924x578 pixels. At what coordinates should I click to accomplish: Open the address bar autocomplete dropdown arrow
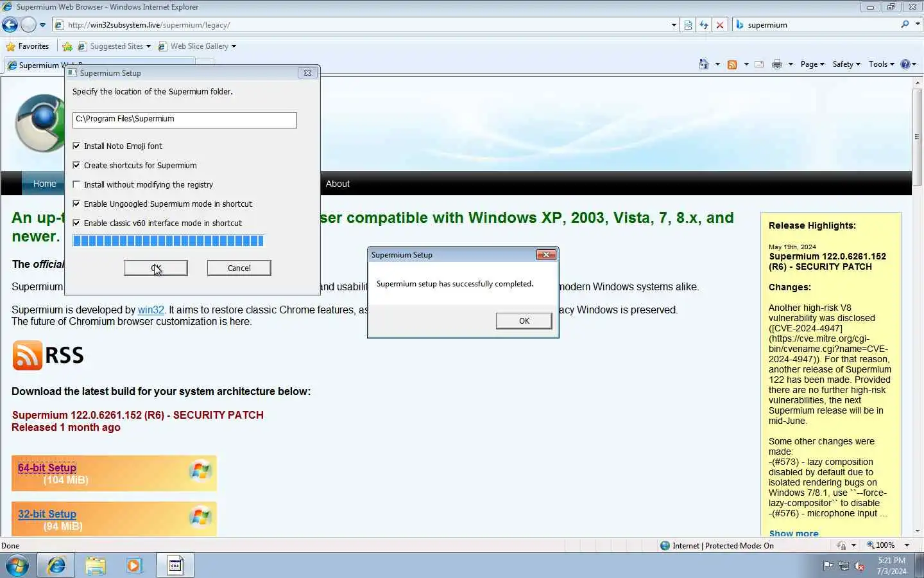(x=674, y=25)
